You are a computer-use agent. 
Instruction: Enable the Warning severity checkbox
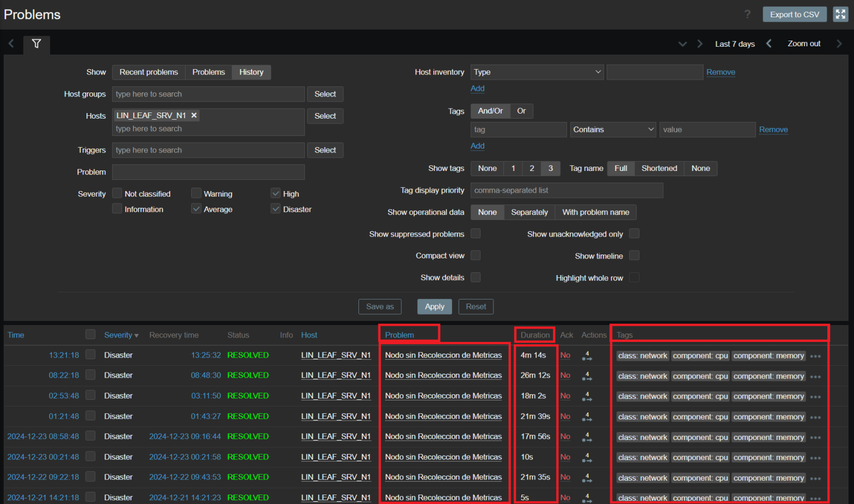[x=196, y=193]
